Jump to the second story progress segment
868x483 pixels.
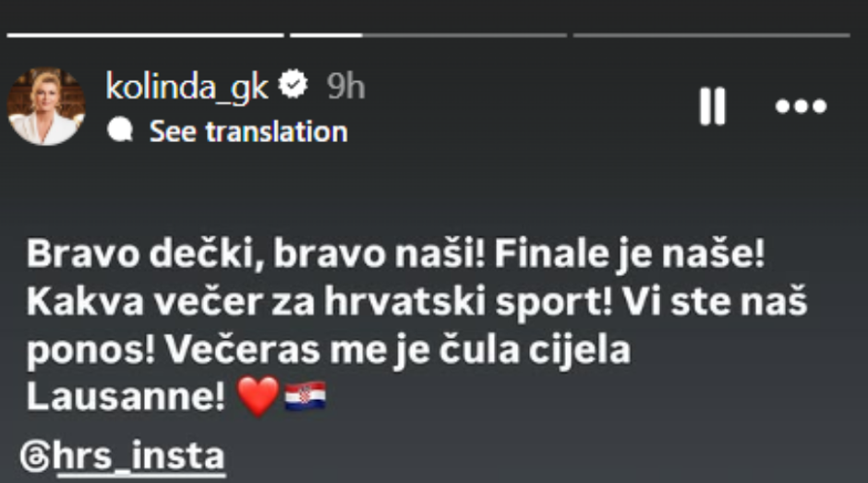[428, 35]
